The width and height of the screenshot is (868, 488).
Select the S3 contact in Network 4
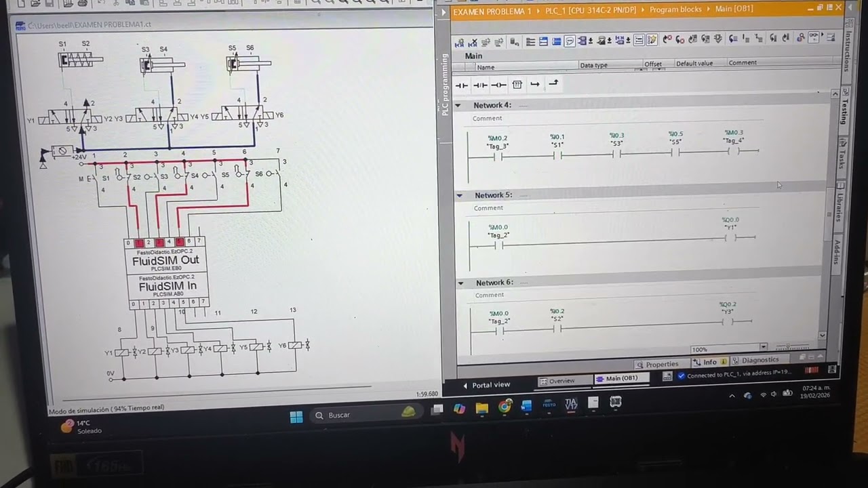tap(616, 154)
